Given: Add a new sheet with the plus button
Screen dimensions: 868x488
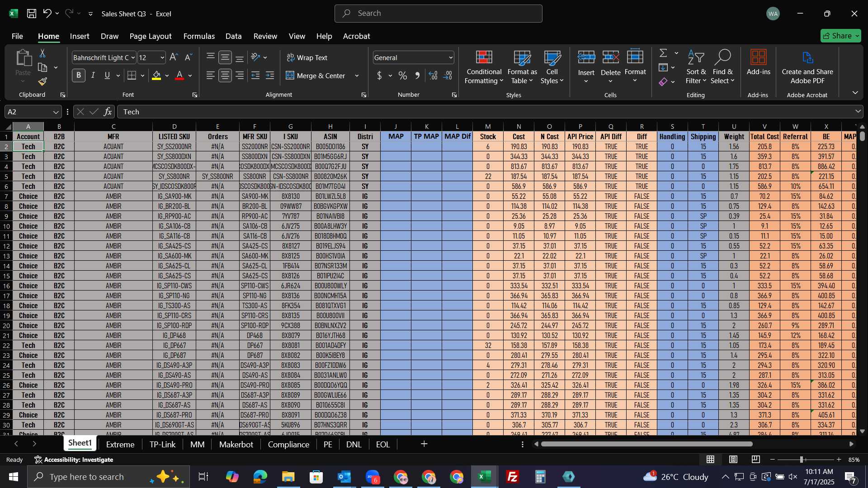Looking at the screenshot, I should [x=424, y=444].
